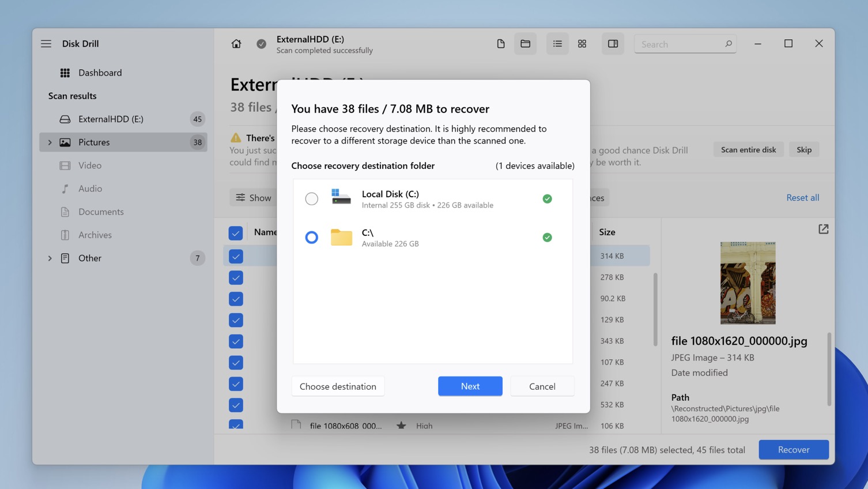This screenshot has height=489, width=868.
Task: Uncheck the file row sized 129 KB
Action: tap(236, 320)
